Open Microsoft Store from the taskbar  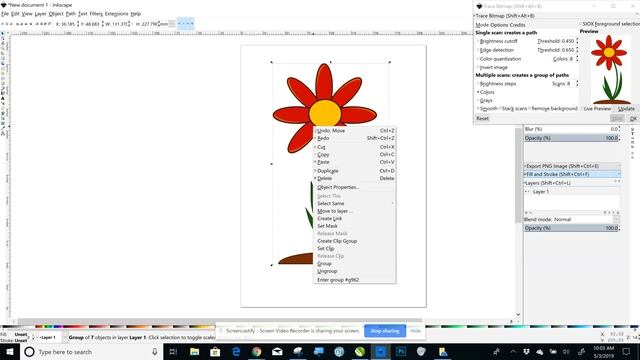(215, 352)
